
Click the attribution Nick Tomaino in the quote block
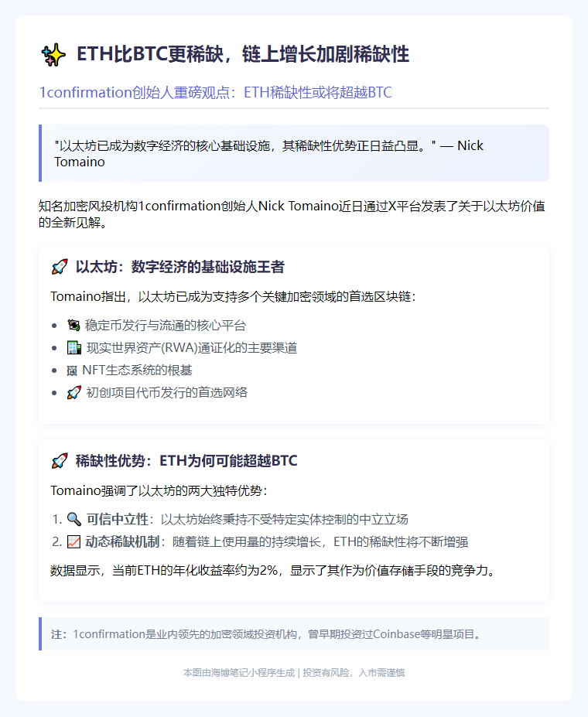click(x=268, y=154)
